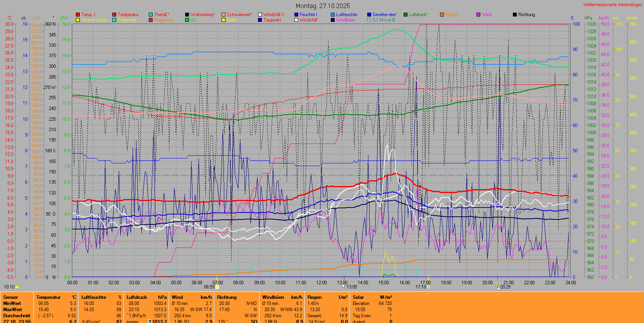Click the green UV legend swatch
The height and width of the screenshot is (323, 644).
[x=187, y=20]
